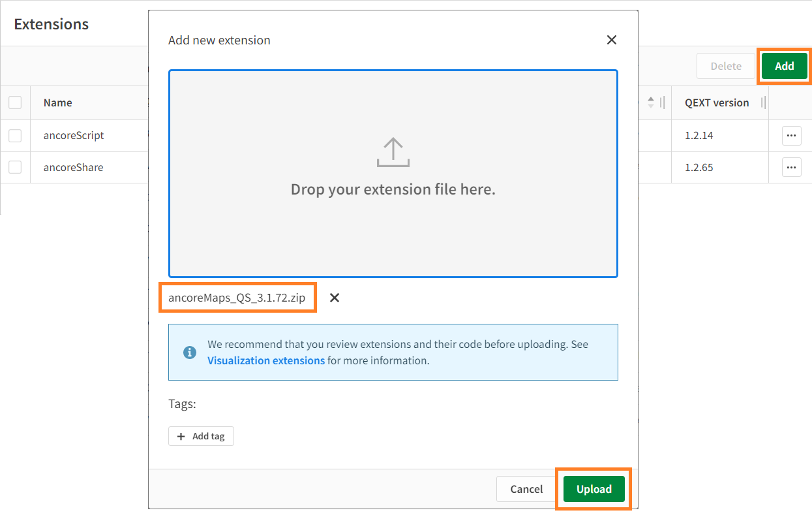Click the extension file drop zone
Viewport: 812px width, 519px height.
click(393, 174)
